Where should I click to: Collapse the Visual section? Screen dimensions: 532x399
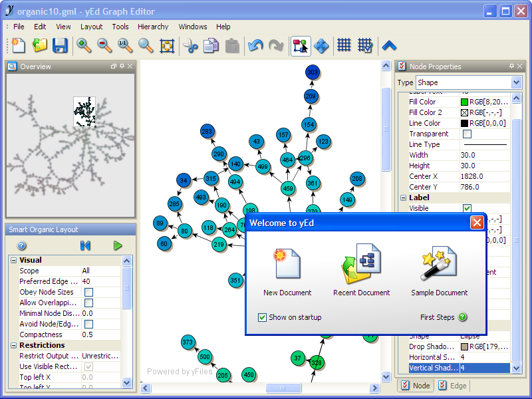[x=13, y=260]
